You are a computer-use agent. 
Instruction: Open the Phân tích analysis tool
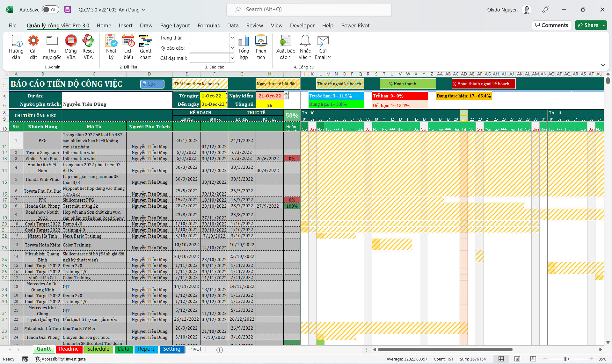tap(261, 46)
